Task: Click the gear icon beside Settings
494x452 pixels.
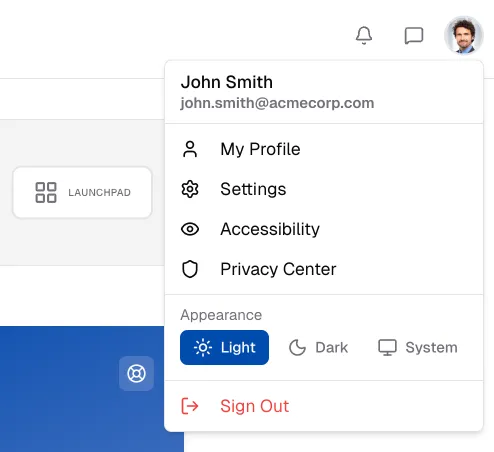Action: coord(190,189)
